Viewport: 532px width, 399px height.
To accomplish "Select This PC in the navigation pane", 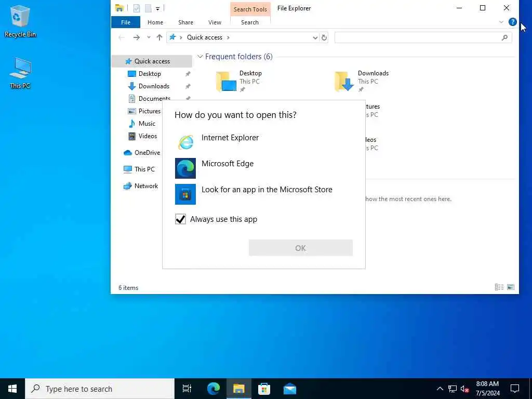I will point(144,169).
